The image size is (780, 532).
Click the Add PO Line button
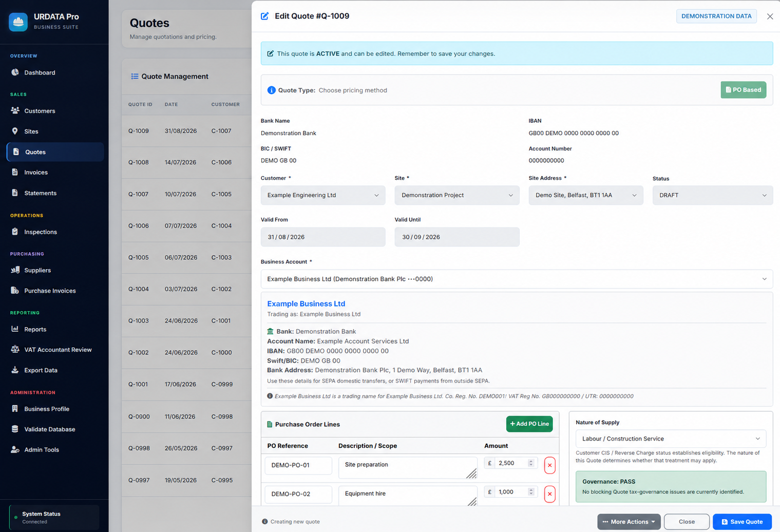pyautogui.click(x=529, y=424)
